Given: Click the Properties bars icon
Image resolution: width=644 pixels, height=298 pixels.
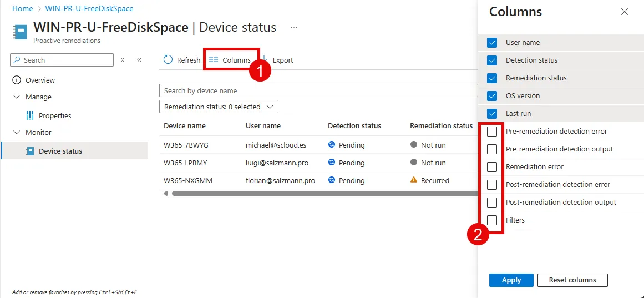Looking at the screenshot, I should click(x=30, y=115).
